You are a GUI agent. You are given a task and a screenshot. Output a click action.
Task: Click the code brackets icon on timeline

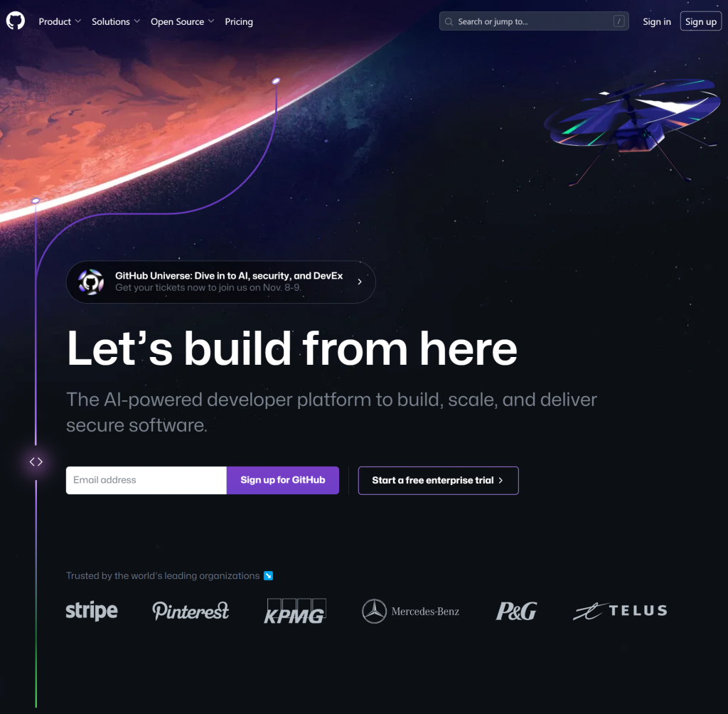point(36,462)
